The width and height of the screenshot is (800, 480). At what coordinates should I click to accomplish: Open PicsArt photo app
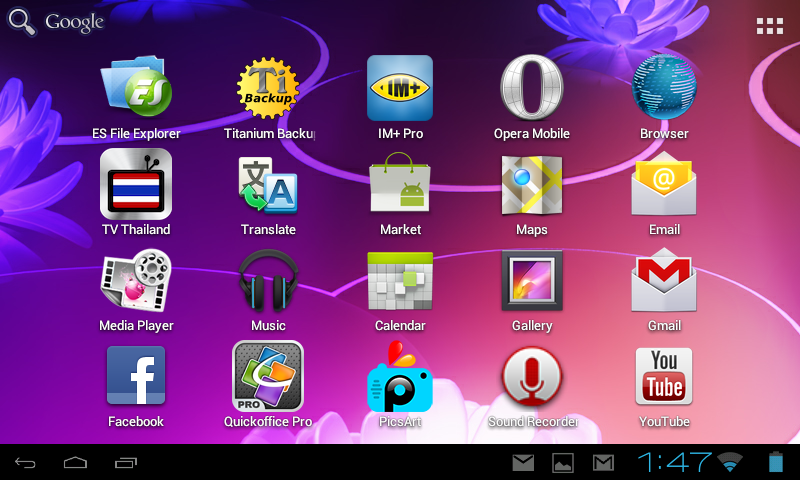[400, 377]
